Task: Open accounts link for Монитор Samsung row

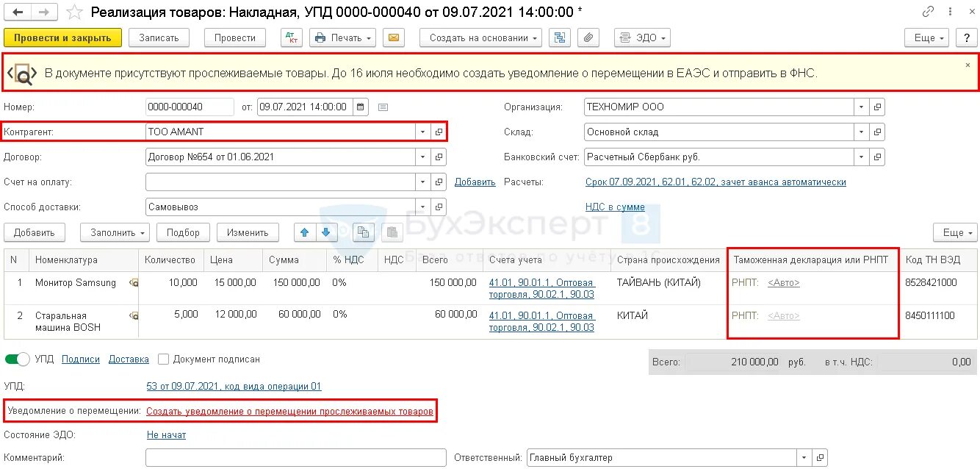Action: coord(542,288)
